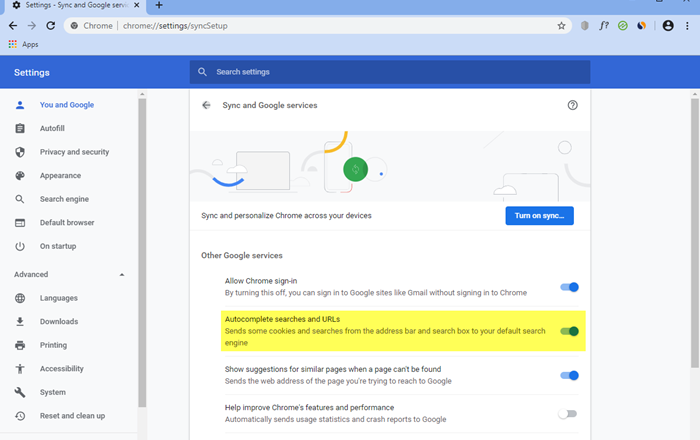Click the On startup power icon

20,246
